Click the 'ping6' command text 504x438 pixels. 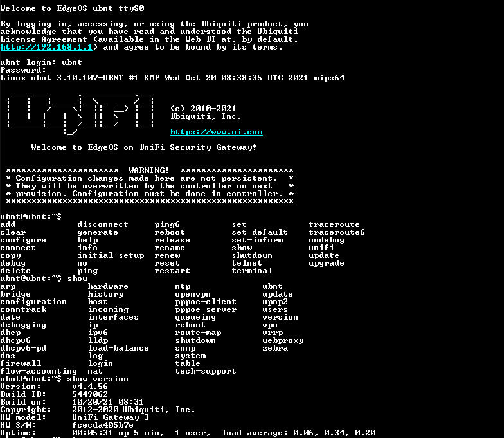[x=167, y=225]
